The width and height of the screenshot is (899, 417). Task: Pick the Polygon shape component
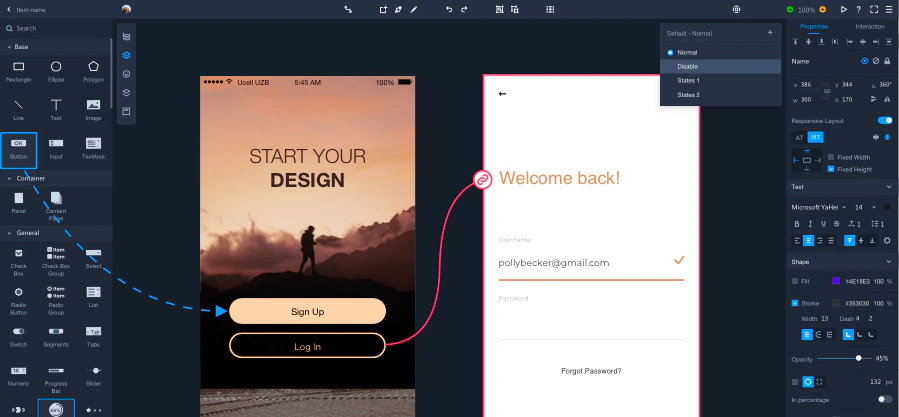point(93,71)
